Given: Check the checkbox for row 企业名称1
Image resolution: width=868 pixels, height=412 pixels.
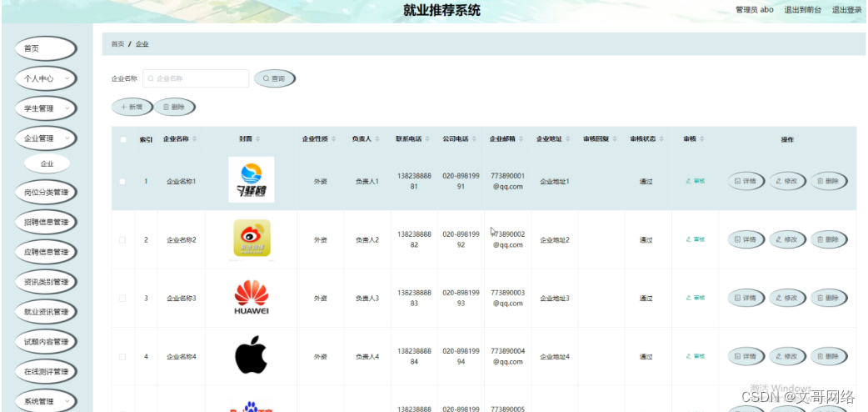Looking at the screenshot, I should pyautogui.click(x=123, y=181).
